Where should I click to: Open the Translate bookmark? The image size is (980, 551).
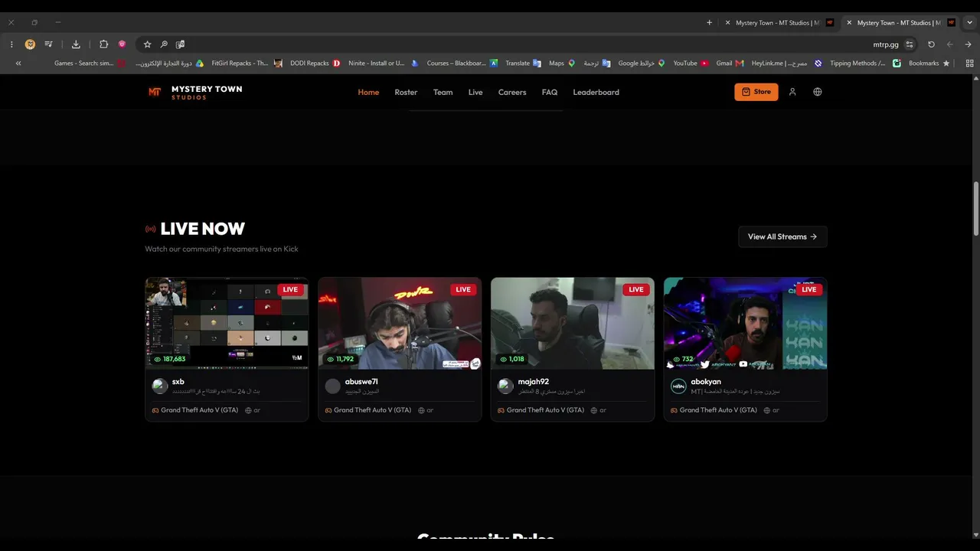(524, 64)
